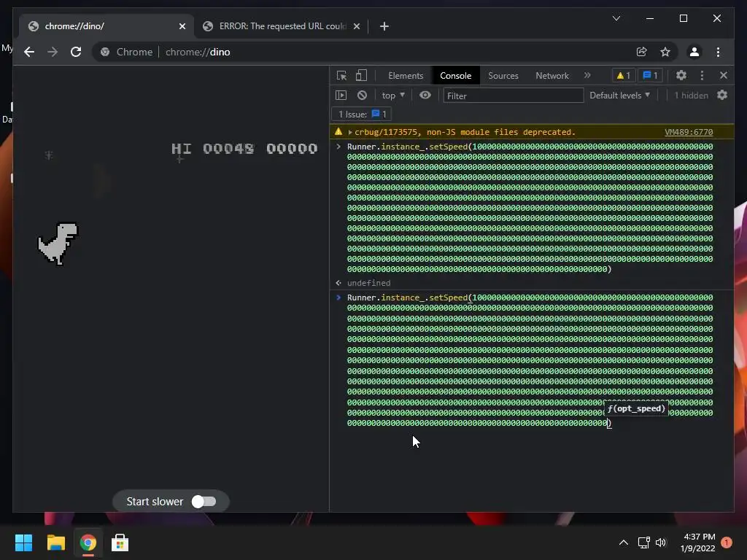Image resolution: width=747 pixels, height=560 pixels.
Task: Open the console settings gear
Action: coord(722,96)
